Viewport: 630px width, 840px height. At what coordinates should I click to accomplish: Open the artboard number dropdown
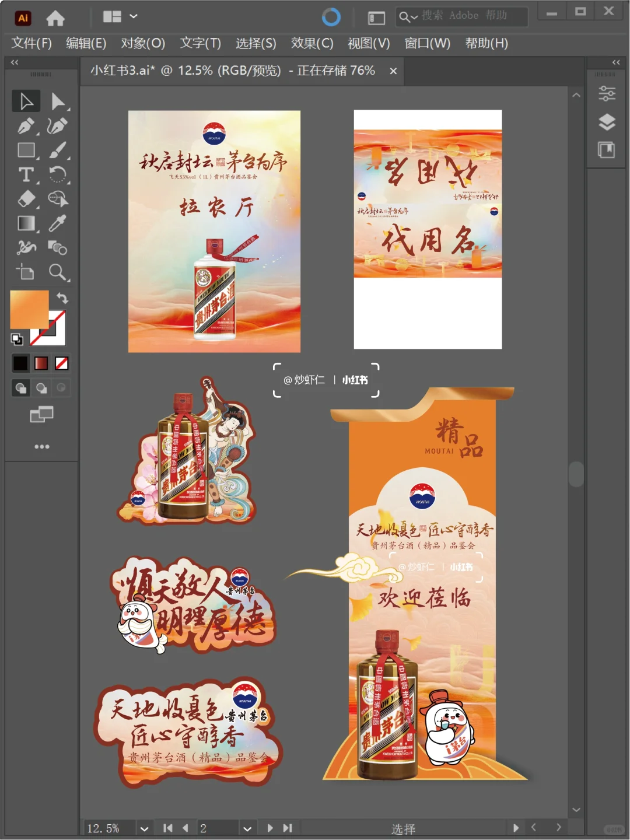tap(247, 827)
